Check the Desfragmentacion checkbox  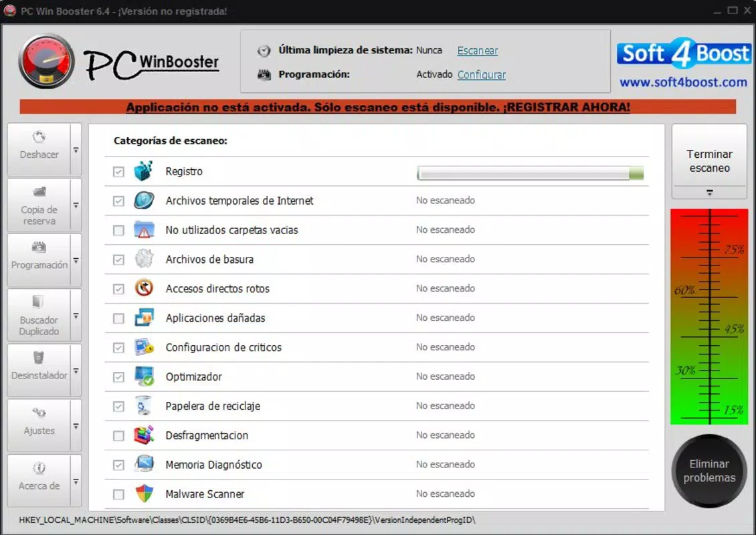(x=118, y=436)
